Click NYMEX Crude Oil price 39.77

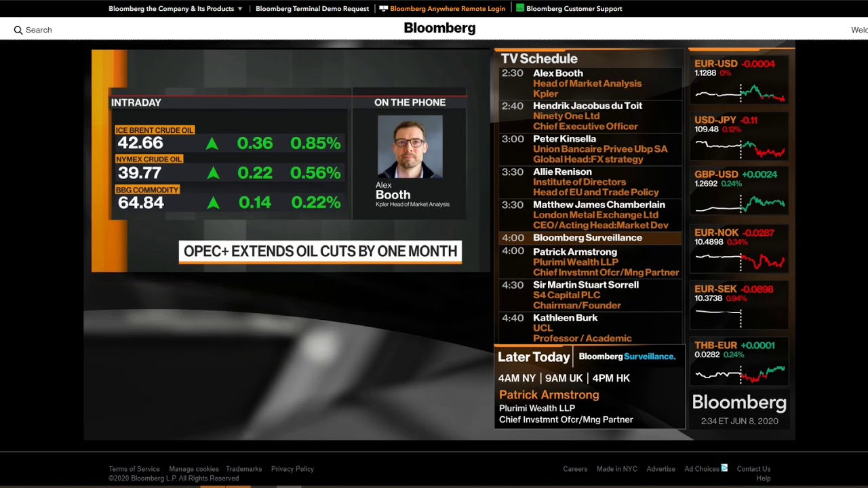[x=140, y=173]
